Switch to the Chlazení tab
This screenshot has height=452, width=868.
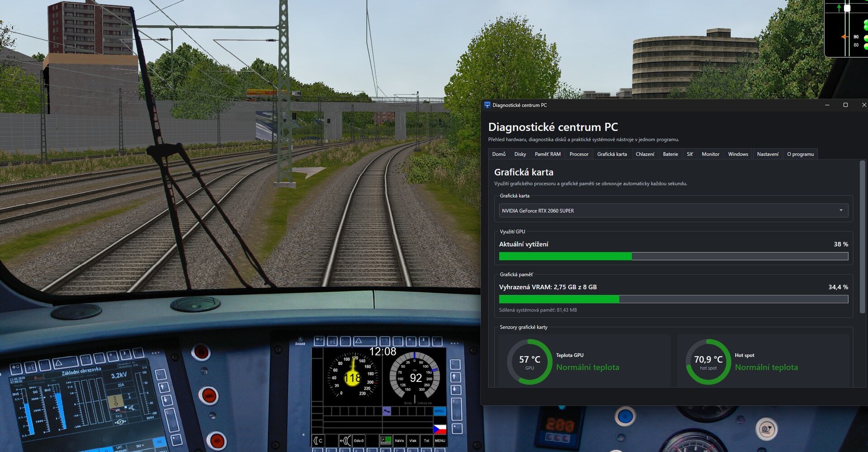(645, 154)
